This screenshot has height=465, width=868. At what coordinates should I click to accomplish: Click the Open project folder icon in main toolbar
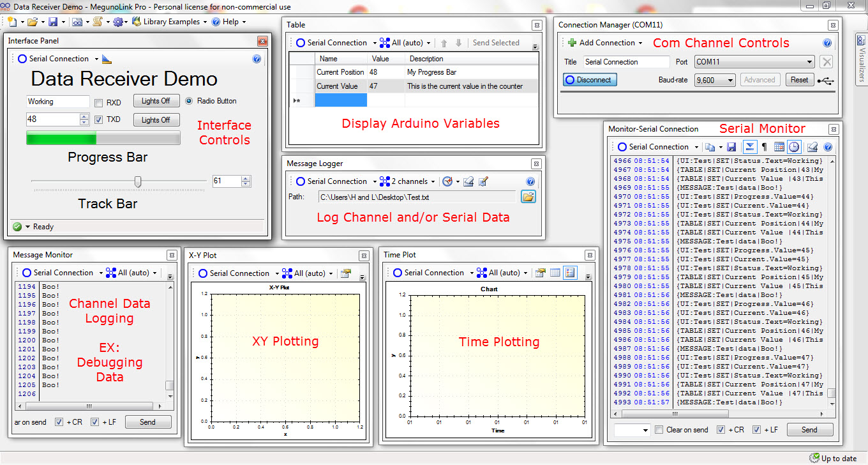32,22
